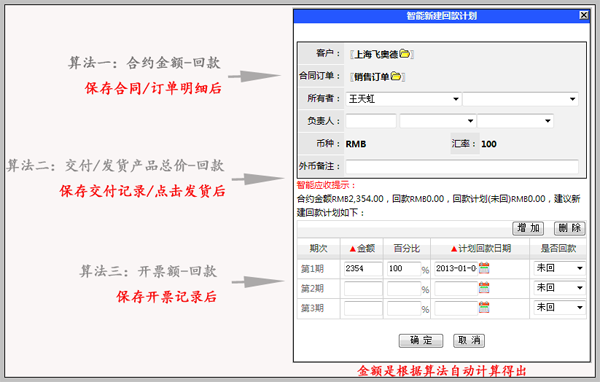The image size is (600, 382).
Task: Click the first 负责人 text field
Action: coord(371,121)
